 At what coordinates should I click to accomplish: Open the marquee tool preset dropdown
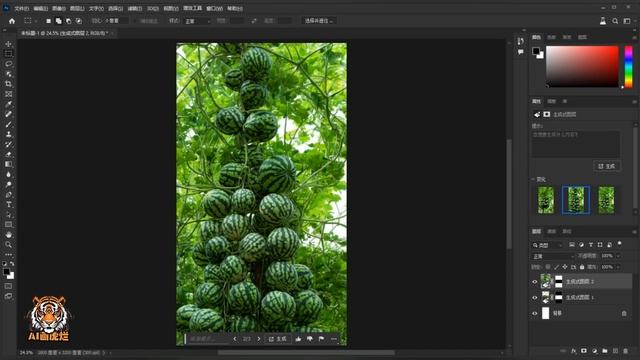click(30, 21)
